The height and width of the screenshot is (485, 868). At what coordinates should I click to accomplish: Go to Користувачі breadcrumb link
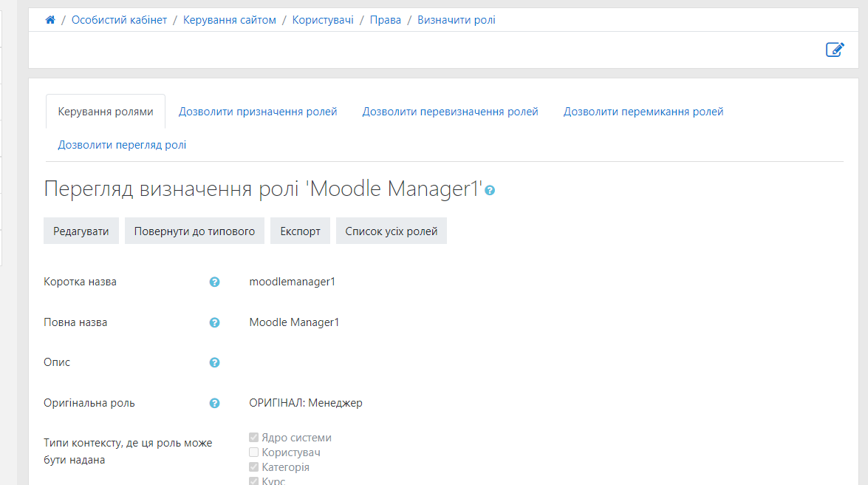click(x=323, y=20)
